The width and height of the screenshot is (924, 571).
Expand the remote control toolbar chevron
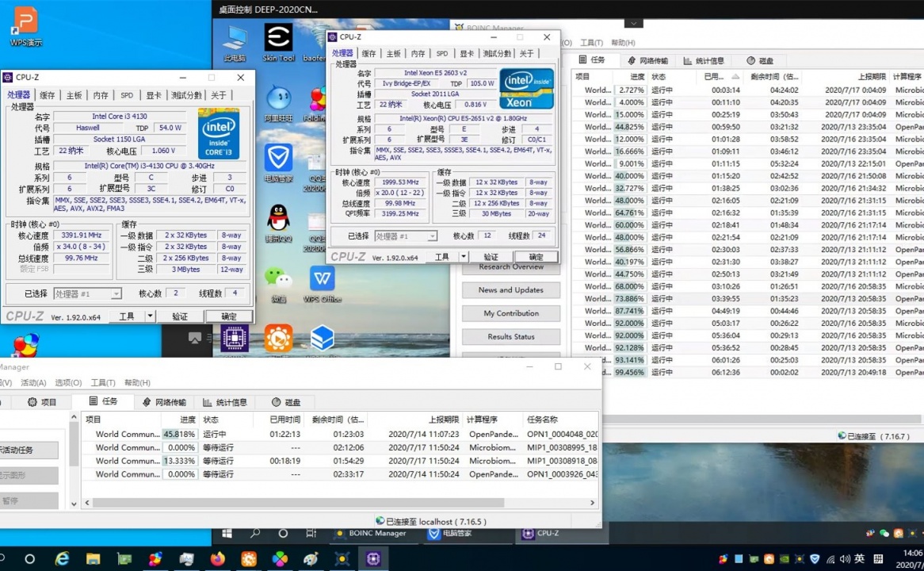[x=633, y=24]
